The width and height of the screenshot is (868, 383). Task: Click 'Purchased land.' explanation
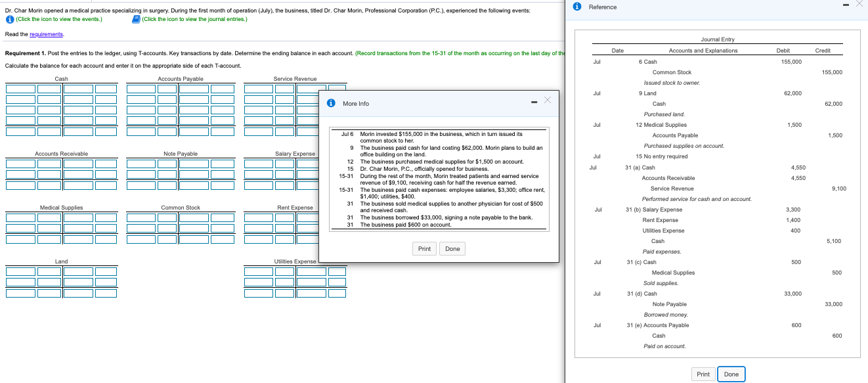[664, 114]
